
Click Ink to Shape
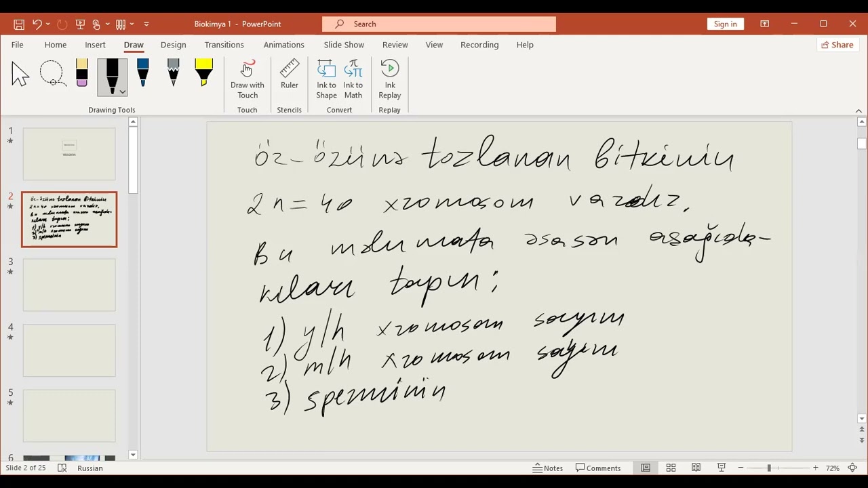[x=326, y=79]
